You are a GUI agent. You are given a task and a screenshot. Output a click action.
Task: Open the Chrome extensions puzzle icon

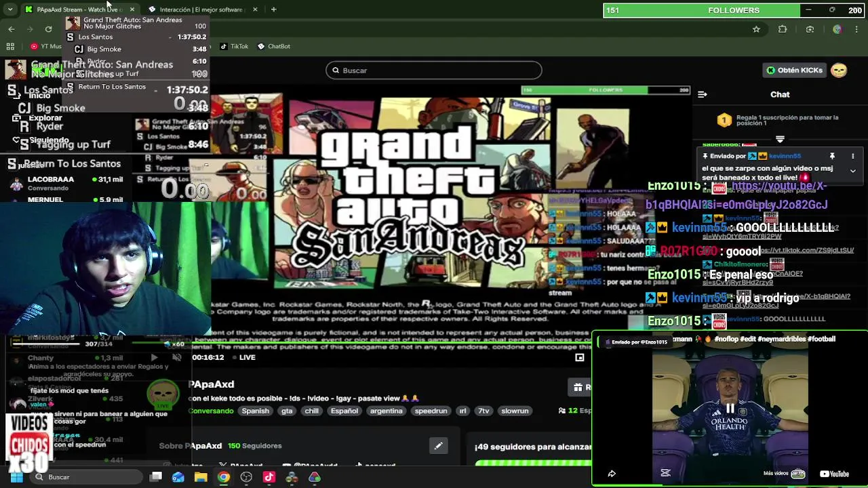[x=783, y=29]
